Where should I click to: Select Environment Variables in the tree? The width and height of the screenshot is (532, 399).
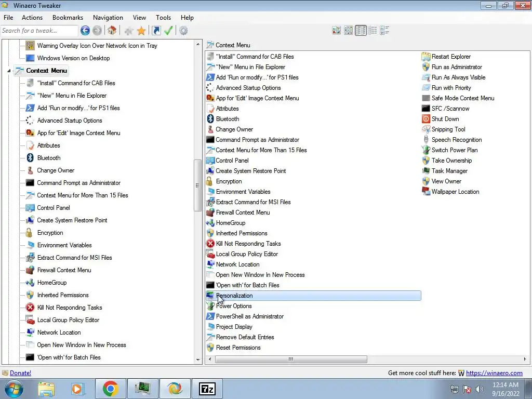pos(64,245)
